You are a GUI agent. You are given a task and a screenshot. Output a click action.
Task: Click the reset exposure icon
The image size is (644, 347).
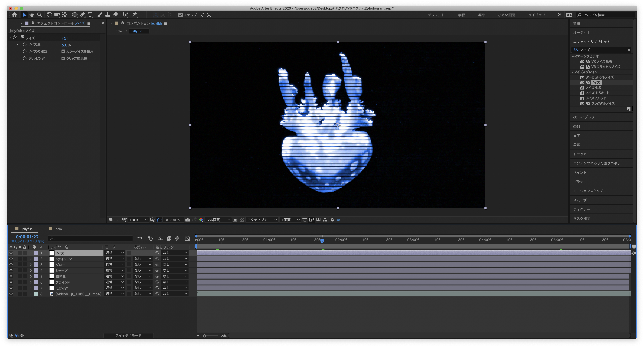pyautogui.click(x=332, y=220)
